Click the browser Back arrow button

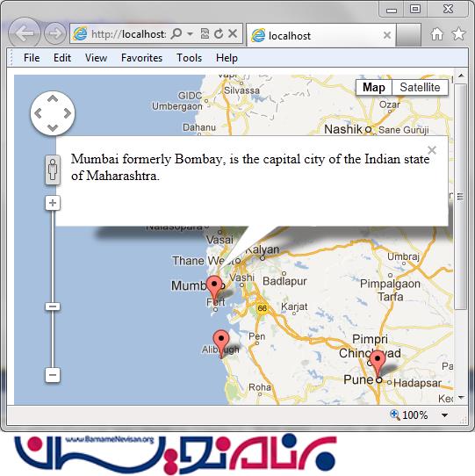point(24,33)
